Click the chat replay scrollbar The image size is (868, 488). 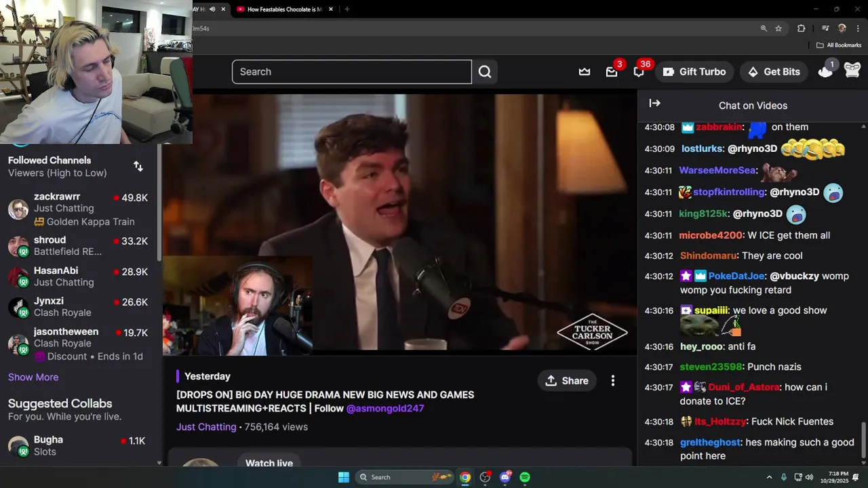click(x=863, y=441)
